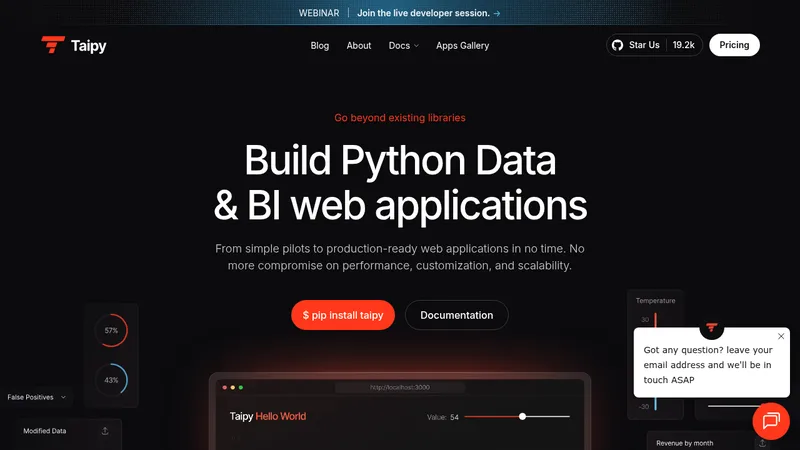Image resolution: width=800 pixels, height=450 pixels.
Task: Open the Documentation button
Action: click(457, 315)
